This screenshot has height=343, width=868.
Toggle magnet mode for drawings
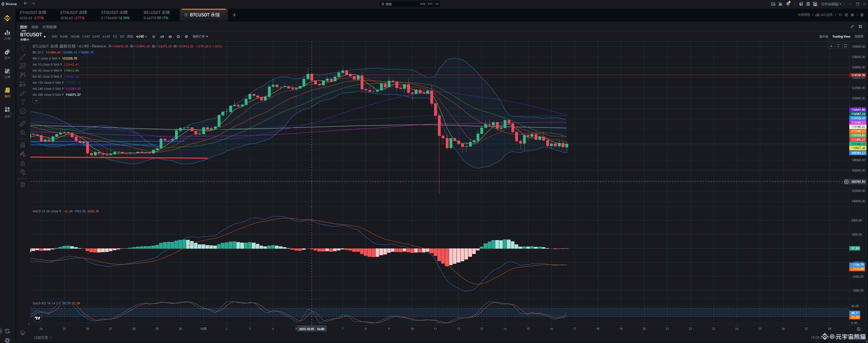point(22,145)
